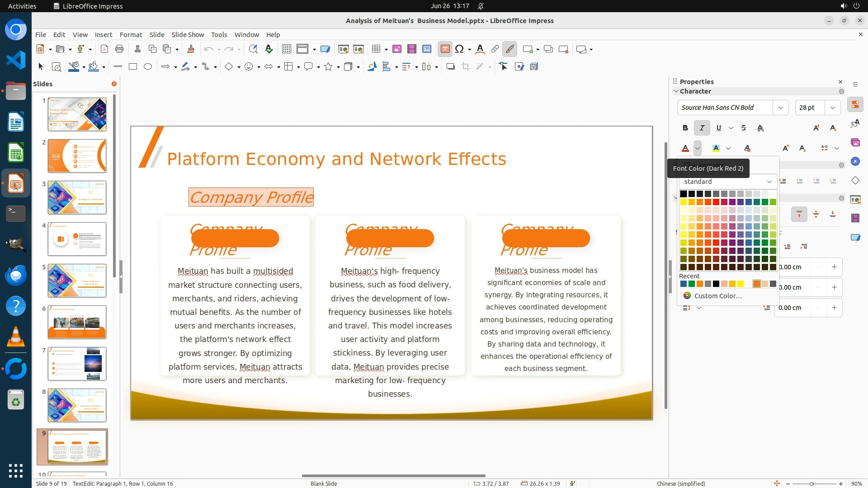868x488 pixels.
Task: Click the Shadow text effect icon
Action: (x=760, y=128)
